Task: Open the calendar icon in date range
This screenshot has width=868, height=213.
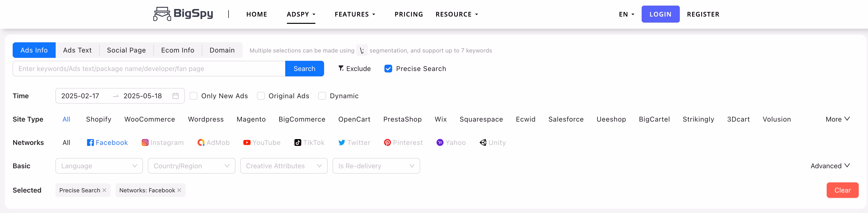Action: (176, 96)
